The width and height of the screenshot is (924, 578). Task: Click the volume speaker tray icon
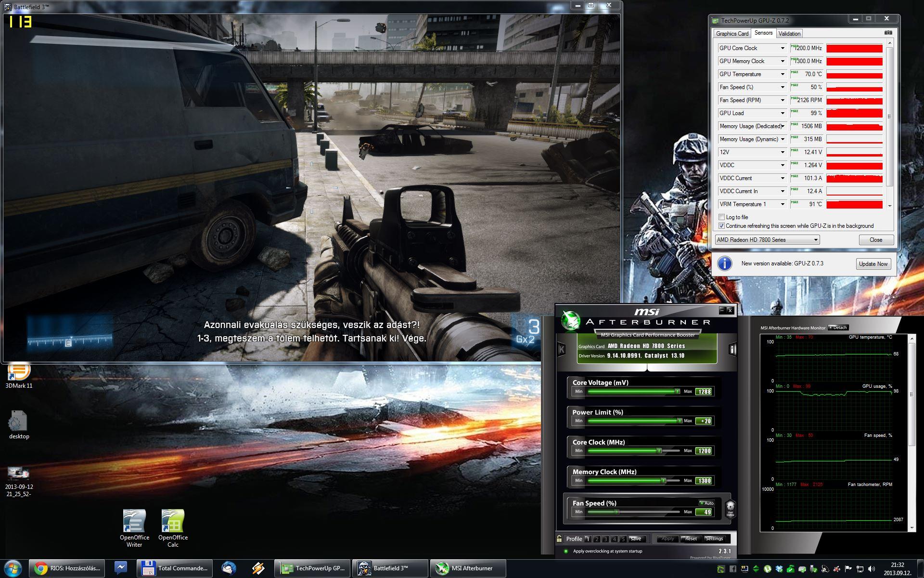point(872,569)
